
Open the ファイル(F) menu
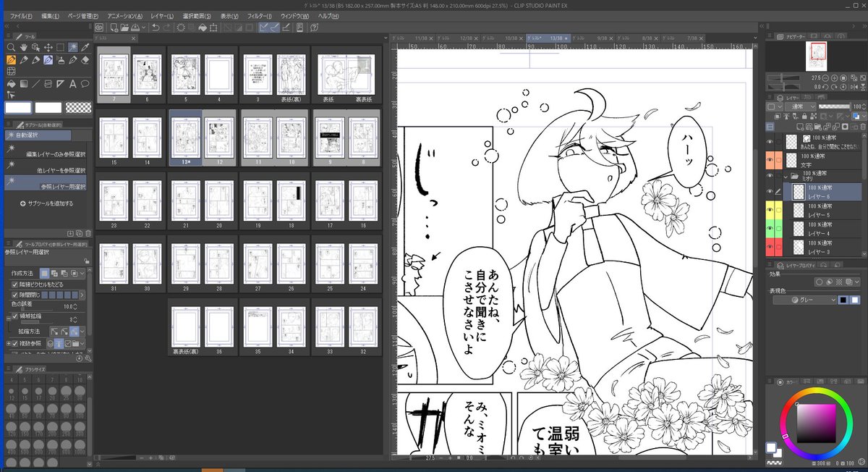click(21, 15)
